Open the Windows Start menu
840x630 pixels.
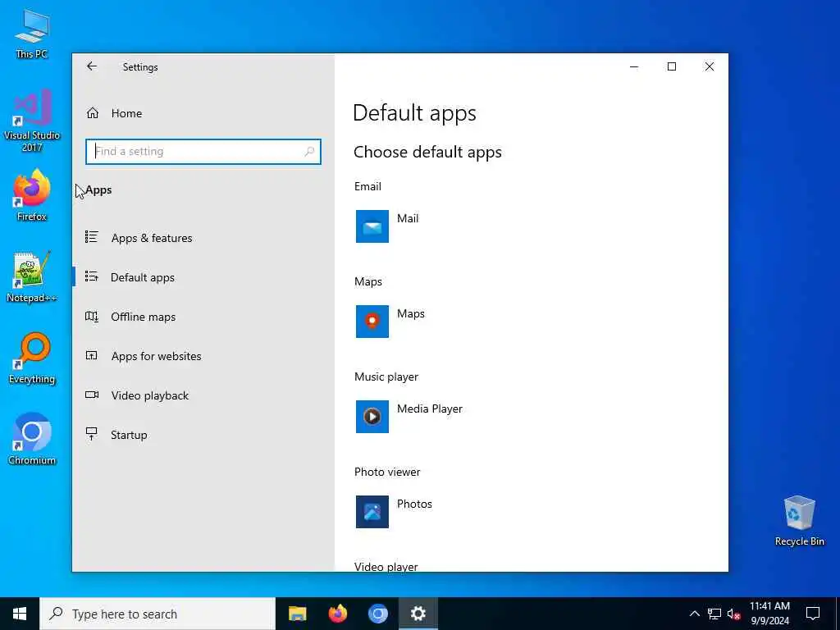[20, 614]
